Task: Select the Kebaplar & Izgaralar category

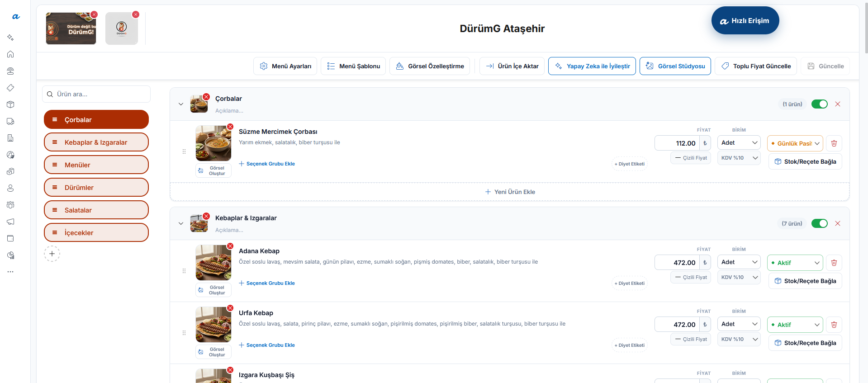Action: pyautogui.click(x=96, y=142)
